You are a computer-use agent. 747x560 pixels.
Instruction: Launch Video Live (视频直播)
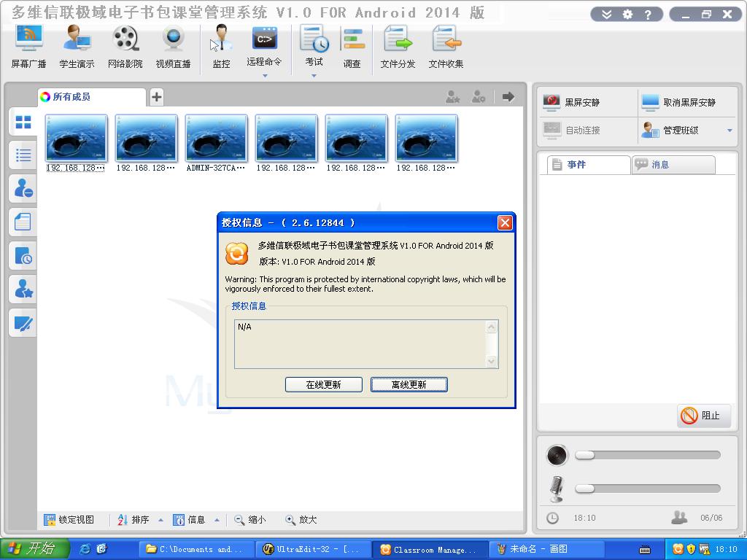(173, 46)
